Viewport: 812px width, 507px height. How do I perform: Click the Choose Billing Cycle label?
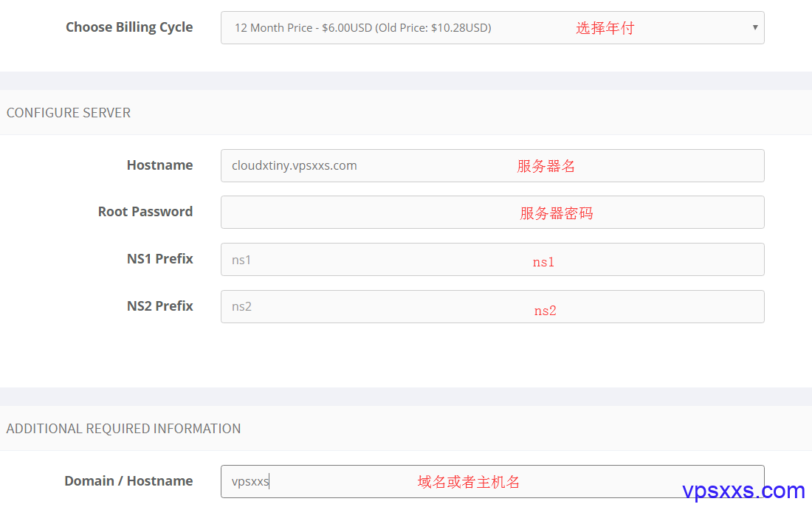coord(129,27)
